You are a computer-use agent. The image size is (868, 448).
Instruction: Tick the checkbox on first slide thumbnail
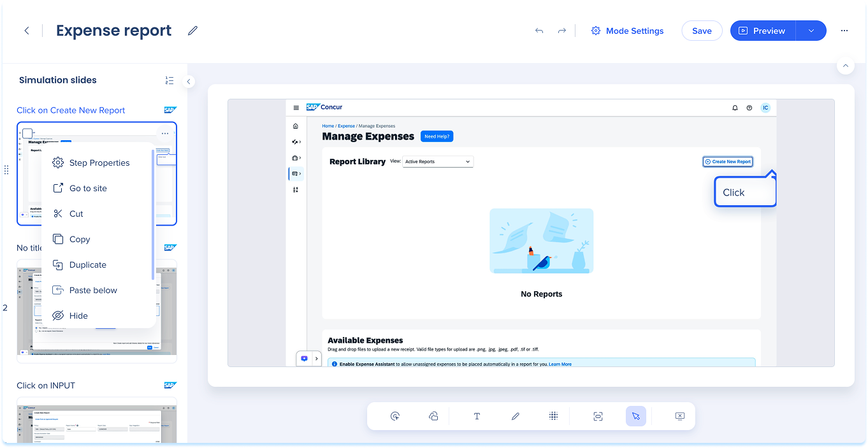(27, 134)
